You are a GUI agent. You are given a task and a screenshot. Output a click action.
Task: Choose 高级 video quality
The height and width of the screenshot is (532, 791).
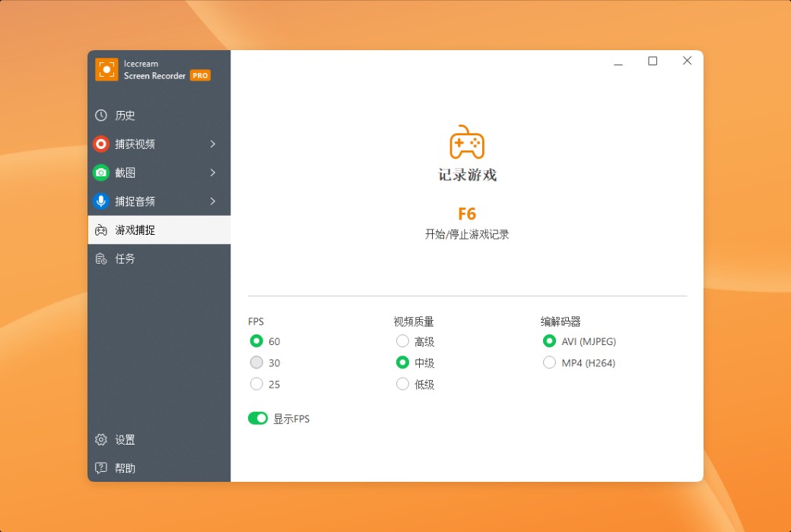[402, 341]
